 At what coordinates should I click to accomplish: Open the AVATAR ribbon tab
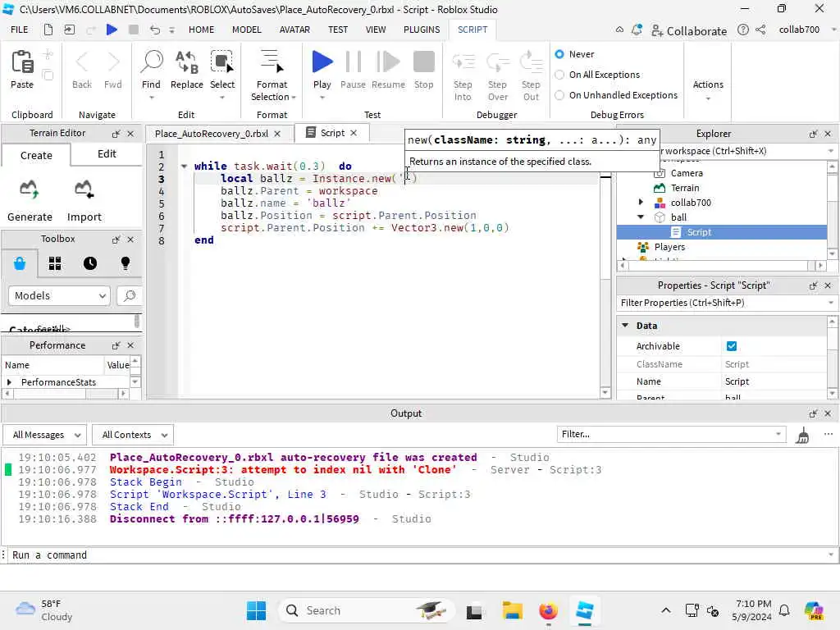click(x=294, y=30)
